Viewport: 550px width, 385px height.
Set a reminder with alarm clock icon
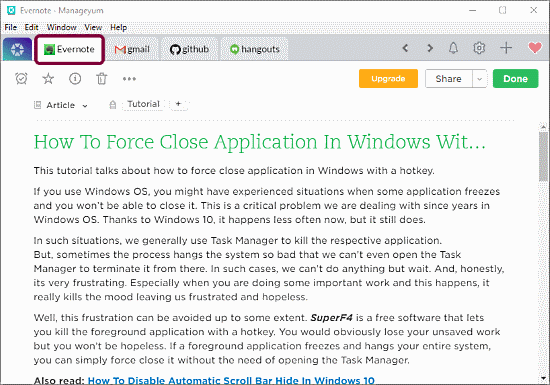pos(21,79)
